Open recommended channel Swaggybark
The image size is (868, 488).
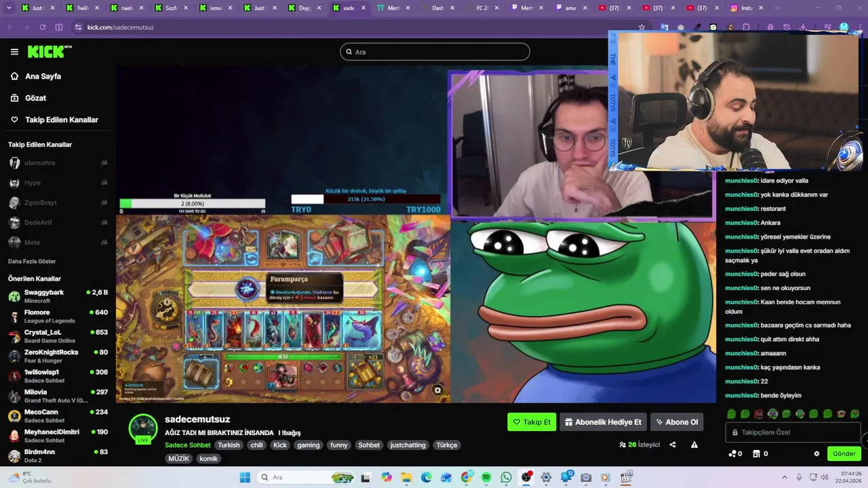click(x=58, y=296)
